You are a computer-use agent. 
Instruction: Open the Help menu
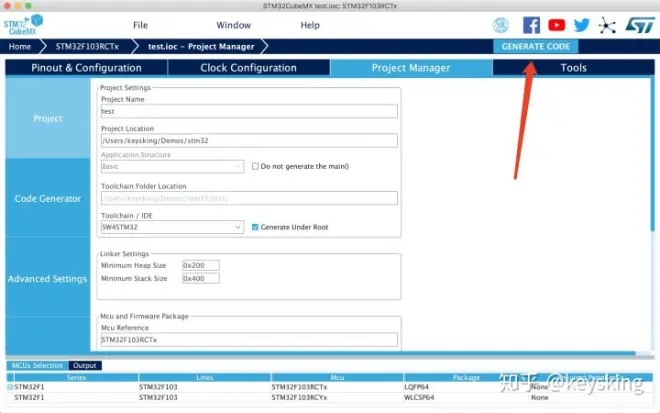coord(310,25)
